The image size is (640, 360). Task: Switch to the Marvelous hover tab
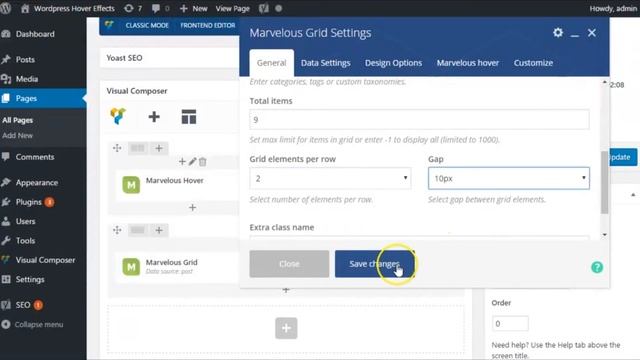click(x=468, y=63)
